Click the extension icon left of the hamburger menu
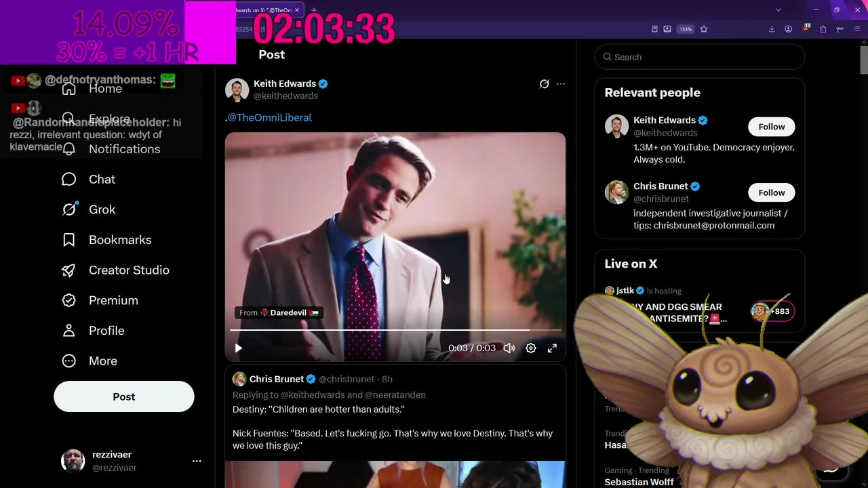The height and width of the screenshot is (488, 868). tap(840, 29)
